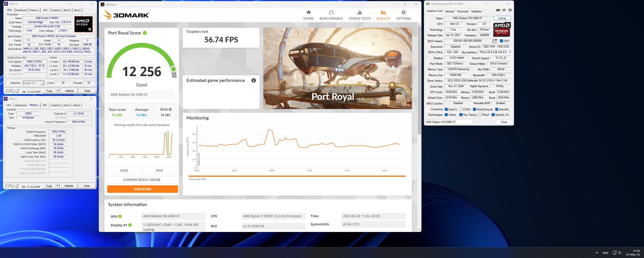The image size is (644, 258).
Task: Click green check icon next to GPU label
Action: tap(120, 216)
